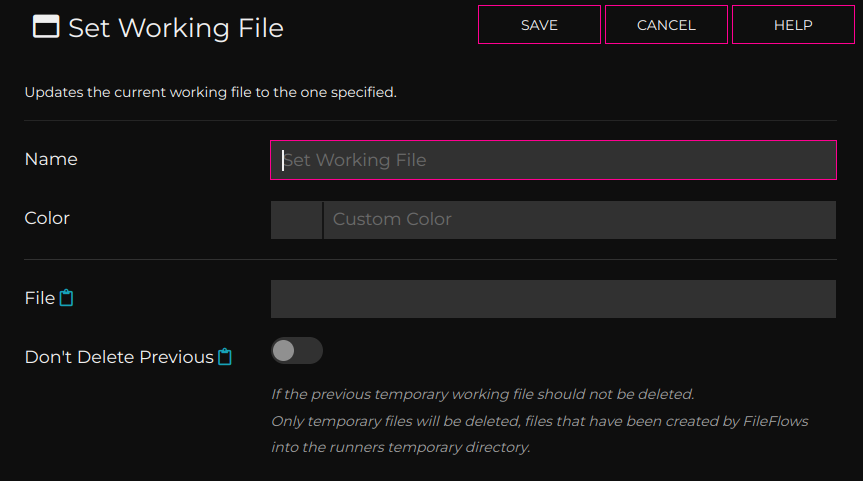The image size is (863, 481).
Task: Focus the Name input field
Action: point(553,160)
